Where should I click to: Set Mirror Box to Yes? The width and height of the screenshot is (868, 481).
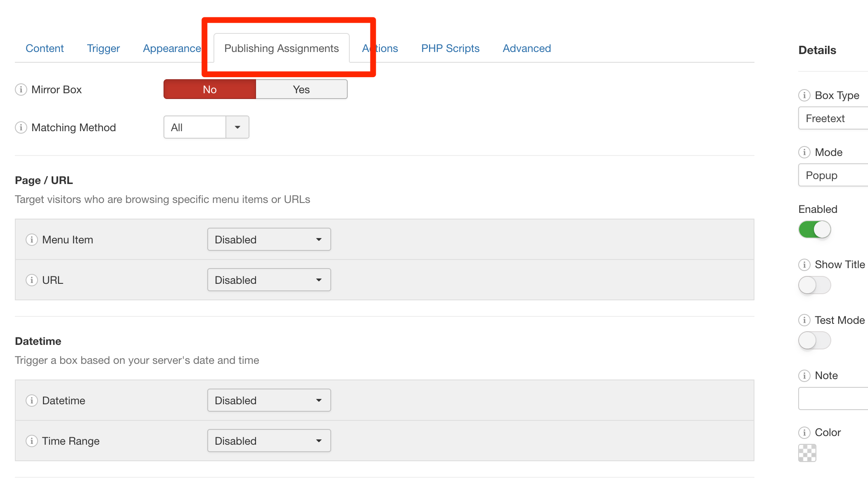click(301, 90)
